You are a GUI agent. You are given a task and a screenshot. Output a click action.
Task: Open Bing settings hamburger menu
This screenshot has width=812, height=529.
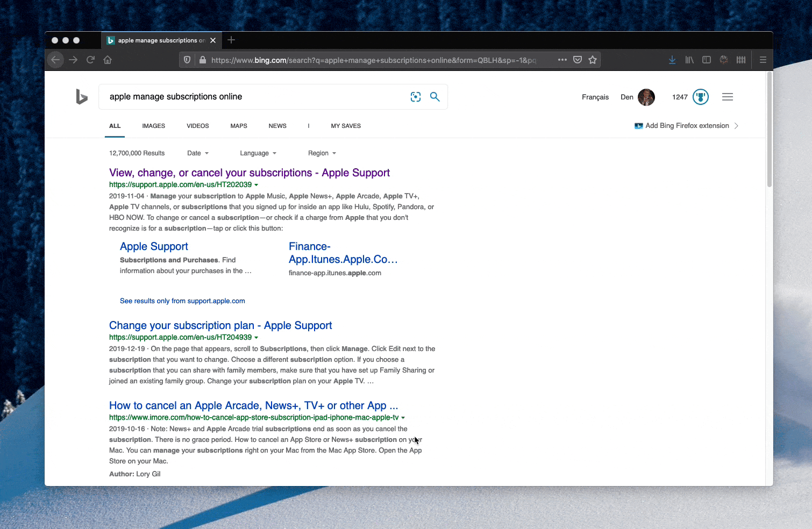pyautogui.click(x=728, y=97)
